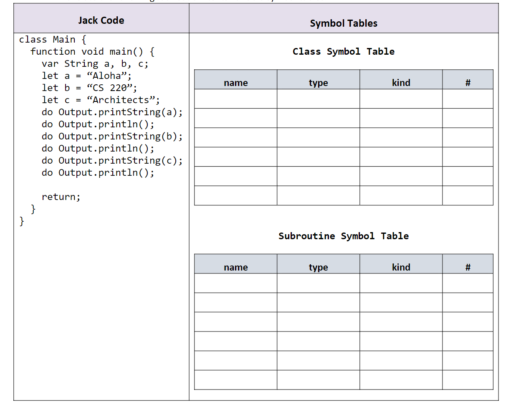
Task: Click the do Output.printString(b) statement
Action: coord(111,136)
